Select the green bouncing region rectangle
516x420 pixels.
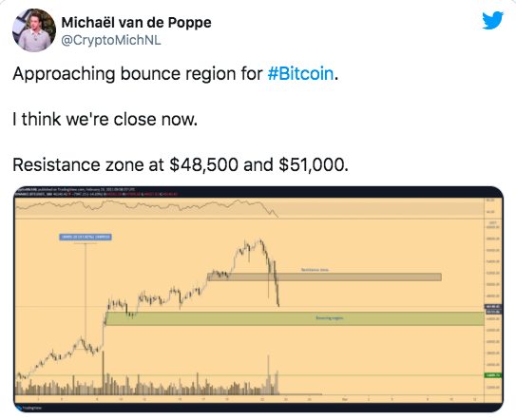click(x=295, y=318)
